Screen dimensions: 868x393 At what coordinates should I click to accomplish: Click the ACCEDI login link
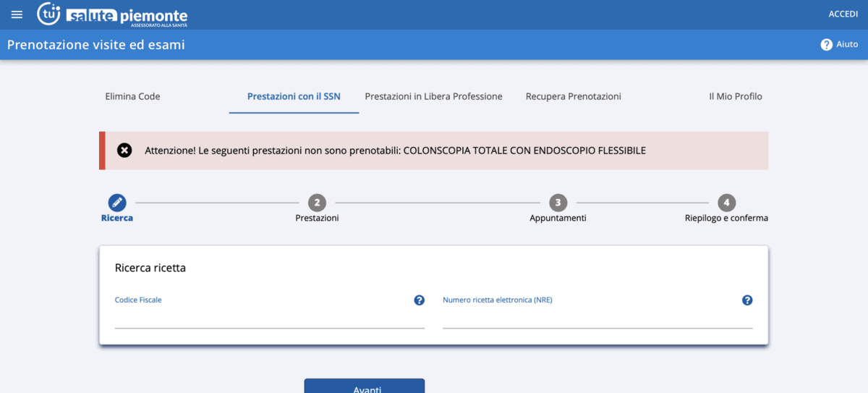coord(843,14)
